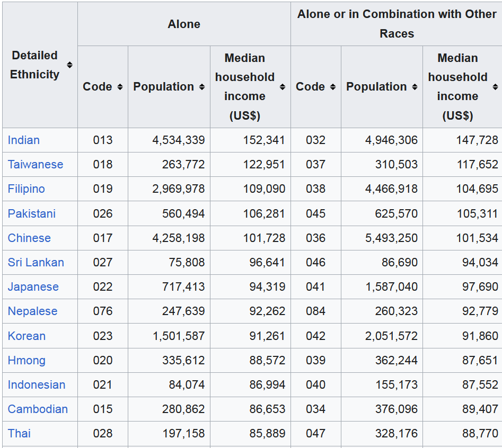The image size is (502, 448).
Task: Follow the Japanese link
Action: [x=33, y=286]
